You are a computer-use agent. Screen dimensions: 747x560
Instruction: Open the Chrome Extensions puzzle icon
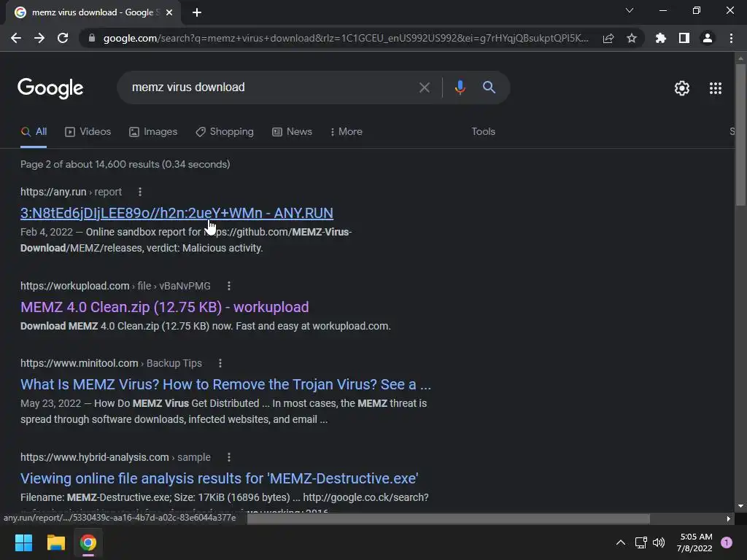pyautogui.click(x=660, y=38)
